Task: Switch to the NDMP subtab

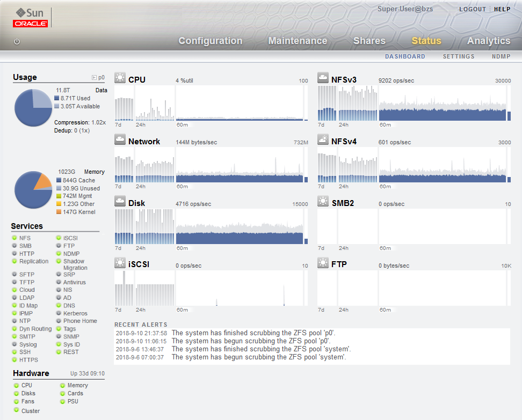Action: 501,56
